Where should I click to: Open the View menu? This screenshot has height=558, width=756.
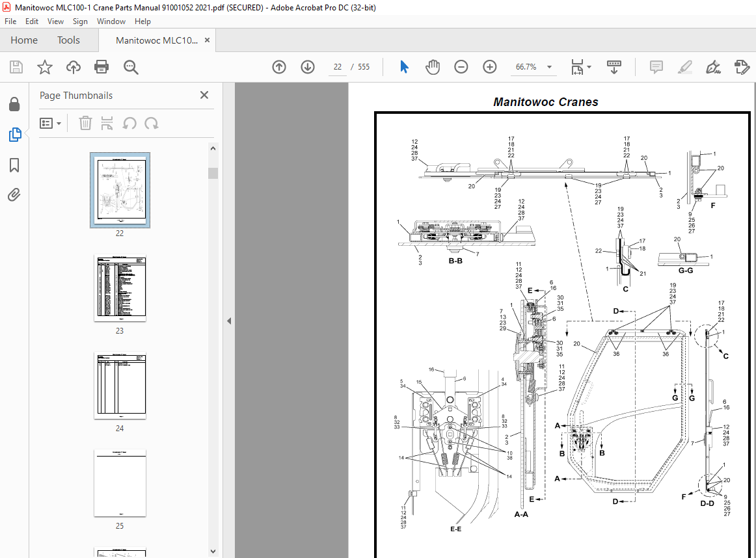tap(55, 21)
